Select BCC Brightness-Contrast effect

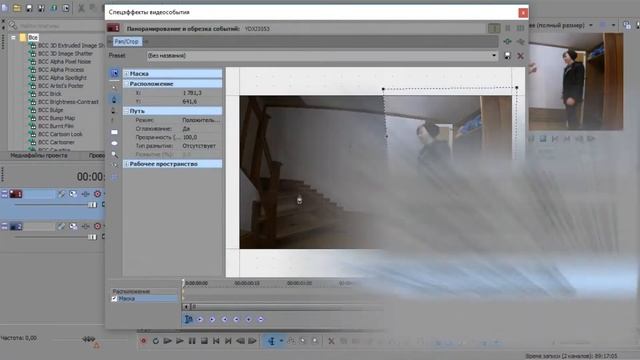[x=68, y=102]
